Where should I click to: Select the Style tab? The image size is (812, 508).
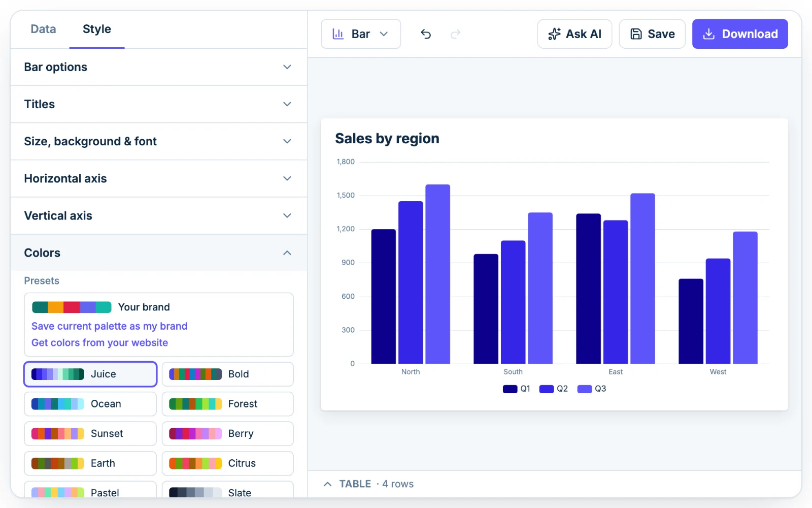[x=97, y=29]
